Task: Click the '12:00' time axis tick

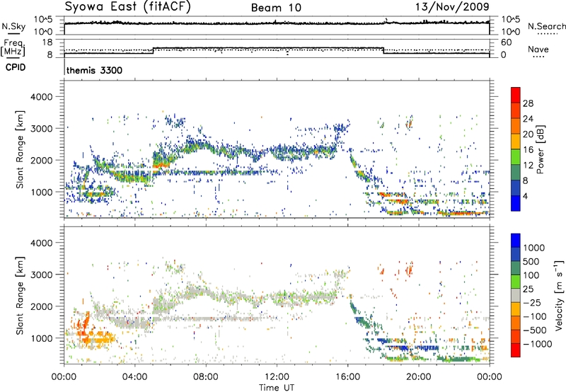Action: point(277,377)
